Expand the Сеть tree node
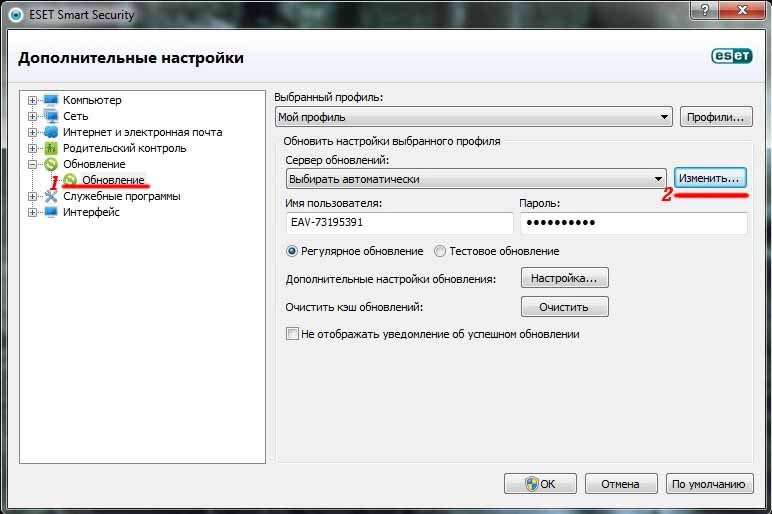Screen dimensions: 772x514 (x=32, y=117)
